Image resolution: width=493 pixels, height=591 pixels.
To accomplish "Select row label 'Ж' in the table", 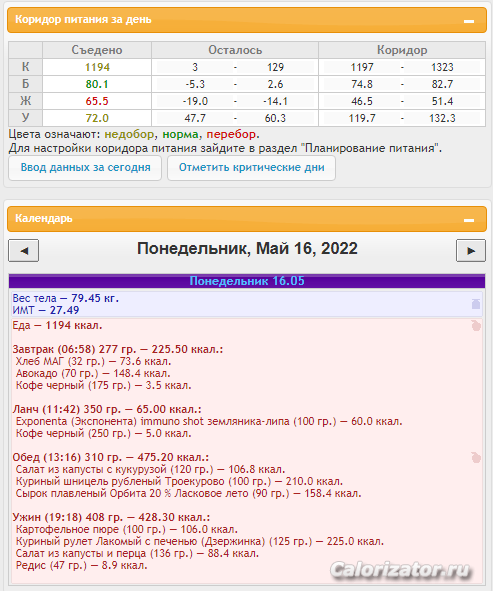I will 25,101.
